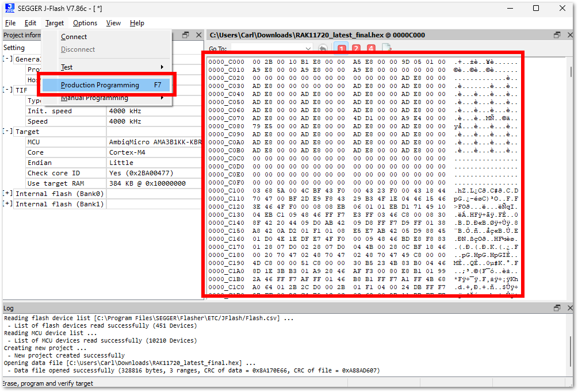578x392 pixels.
Task: Click the Init. speed setting label
Action: click(50, 111)
